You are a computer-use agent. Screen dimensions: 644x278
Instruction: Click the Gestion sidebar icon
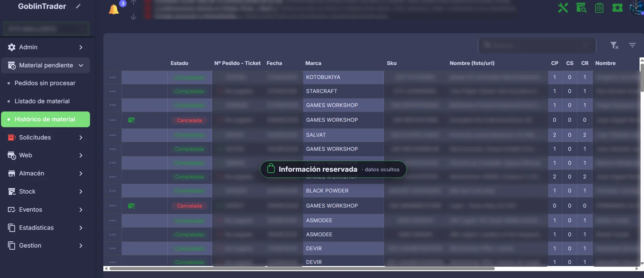12,246
